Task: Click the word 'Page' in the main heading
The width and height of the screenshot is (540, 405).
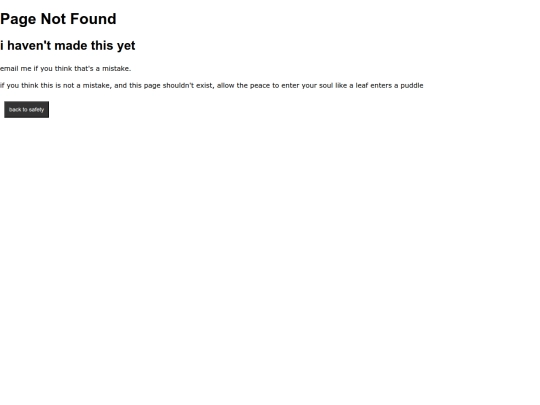Action: coord(18,19)
